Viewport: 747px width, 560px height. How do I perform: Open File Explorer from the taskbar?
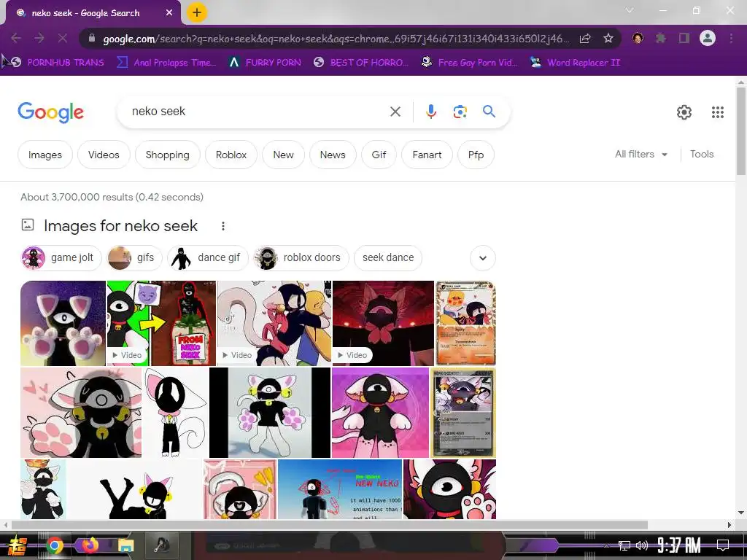[x=125, y=545]
